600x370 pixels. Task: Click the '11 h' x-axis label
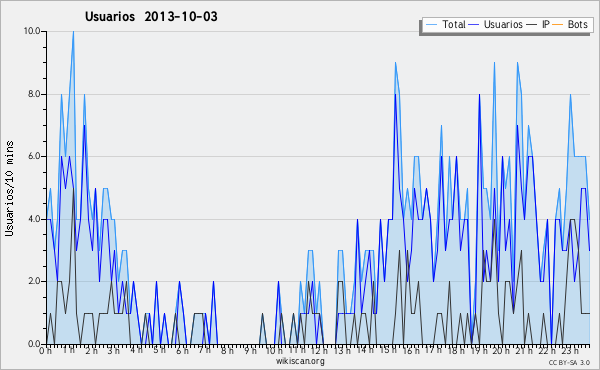point(297,350)
